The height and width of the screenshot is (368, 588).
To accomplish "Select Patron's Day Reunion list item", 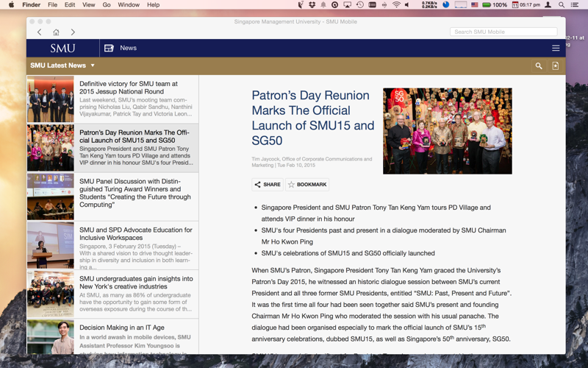I will 112,148.
